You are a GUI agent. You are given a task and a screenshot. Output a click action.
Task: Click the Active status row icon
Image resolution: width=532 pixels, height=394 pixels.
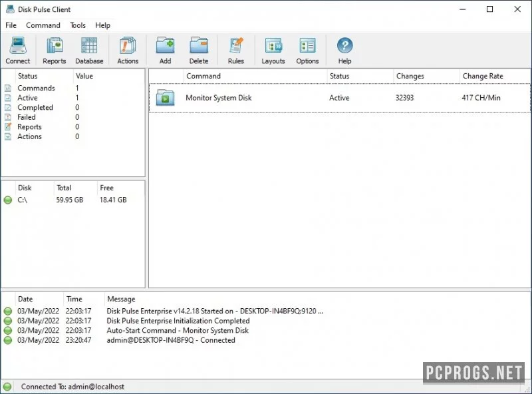[8, 98]
